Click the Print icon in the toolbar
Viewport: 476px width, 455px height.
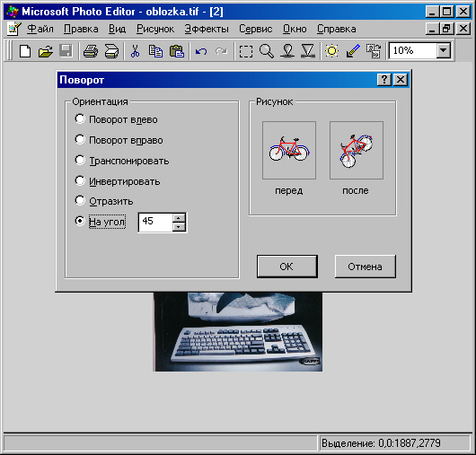tap(91, 51)
